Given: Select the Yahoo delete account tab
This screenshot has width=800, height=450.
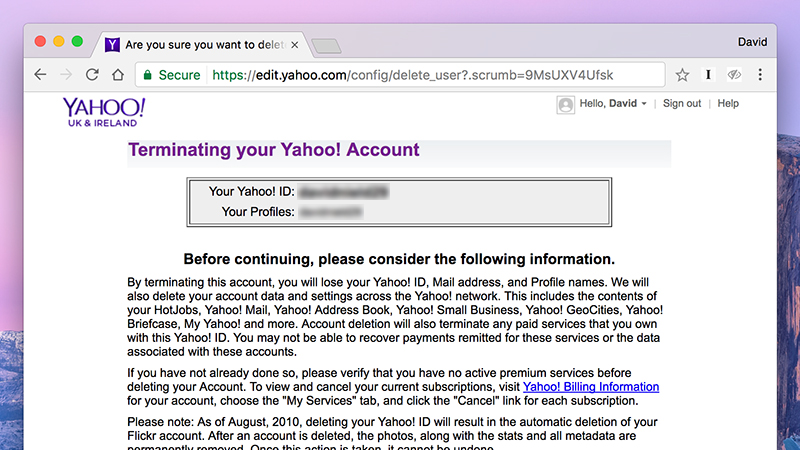Looking at the screenshot, I should [x=200, y=45].
